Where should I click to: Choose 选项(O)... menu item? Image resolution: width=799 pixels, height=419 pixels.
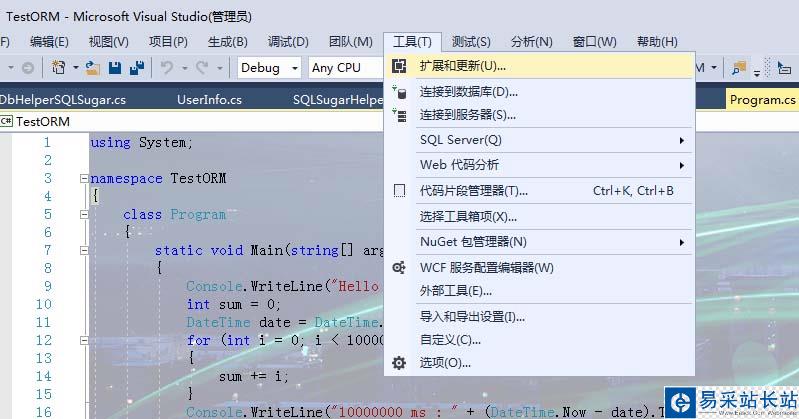coord(540,362)
